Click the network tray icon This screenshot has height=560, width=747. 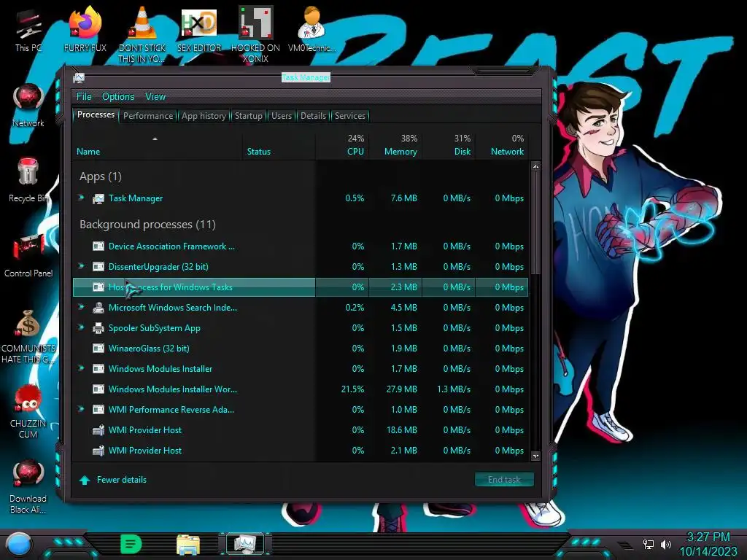[x=649, y=544]
